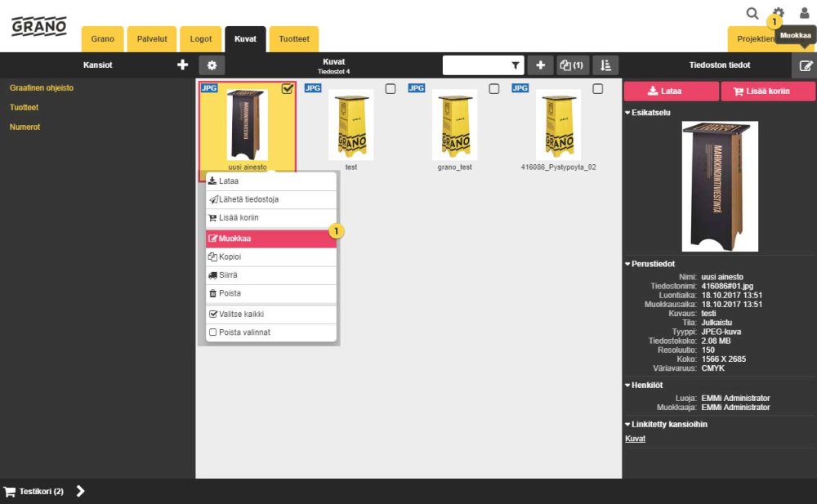Collapse the Linkitetty kansioihin section

pos(667,424)
